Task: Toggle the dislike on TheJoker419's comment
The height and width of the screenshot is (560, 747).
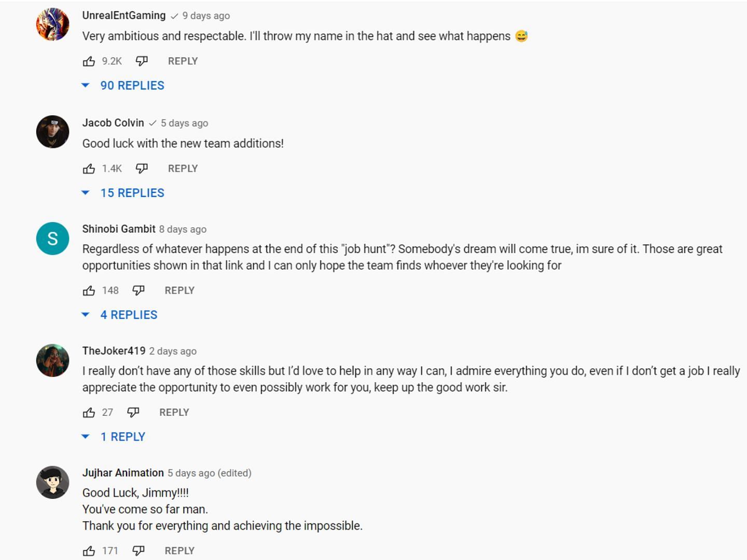Action: point(133,412)
